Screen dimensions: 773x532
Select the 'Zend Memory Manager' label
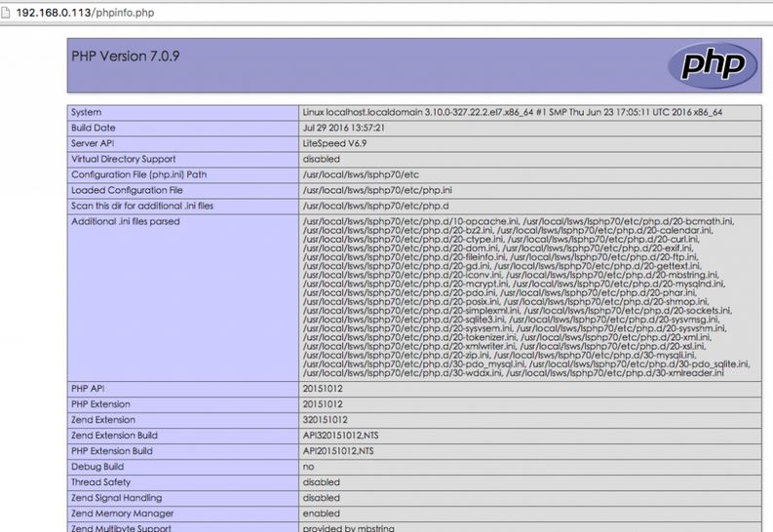click(122, 513)
